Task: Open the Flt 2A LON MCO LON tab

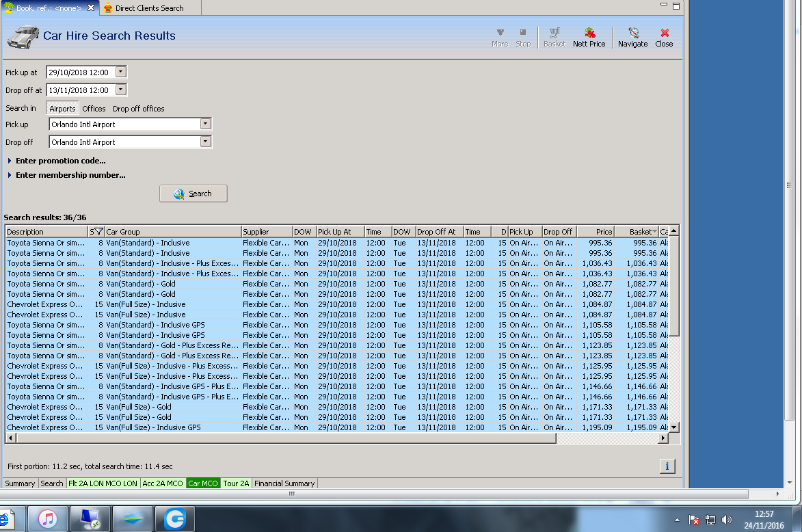Action: tap(103, 483)
